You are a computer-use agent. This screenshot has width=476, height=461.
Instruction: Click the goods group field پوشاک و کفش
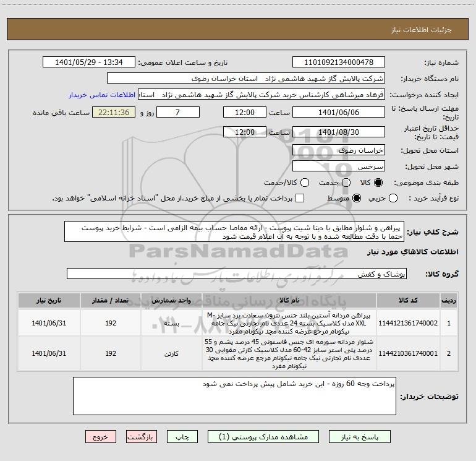[x=237, y=274]
